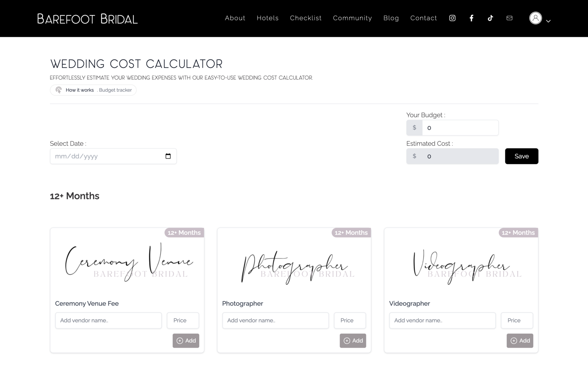Open the Hotels menu item
The width and height of the screenshot is (588, 373).
(x=268, y=18)
